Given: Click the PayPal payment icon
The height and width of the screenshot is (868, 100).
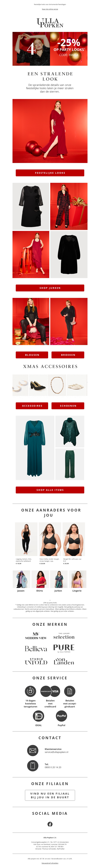Looking at the screenshot, I should point(61,716).
